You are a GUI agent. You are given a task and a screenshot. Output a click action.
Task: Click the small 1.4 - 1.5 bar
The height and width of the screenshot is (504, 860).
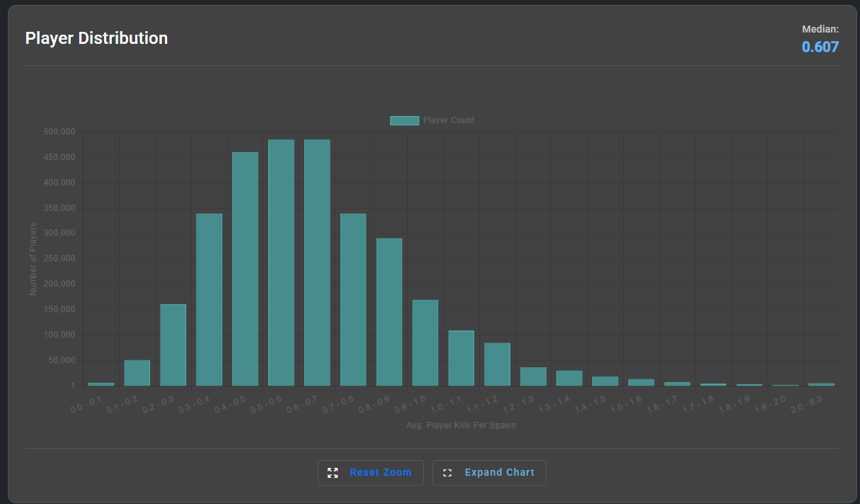pos(605,382)
